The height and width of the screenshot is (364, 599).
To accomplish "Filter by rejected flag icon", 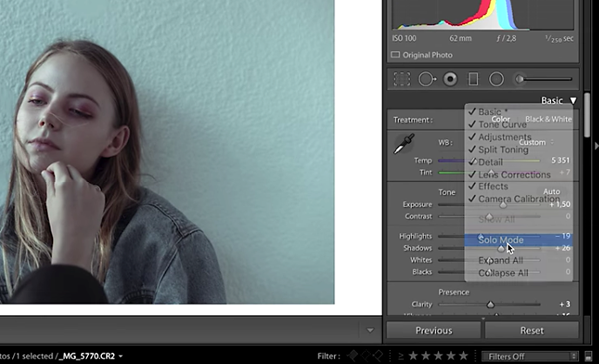I will (378, 356).
